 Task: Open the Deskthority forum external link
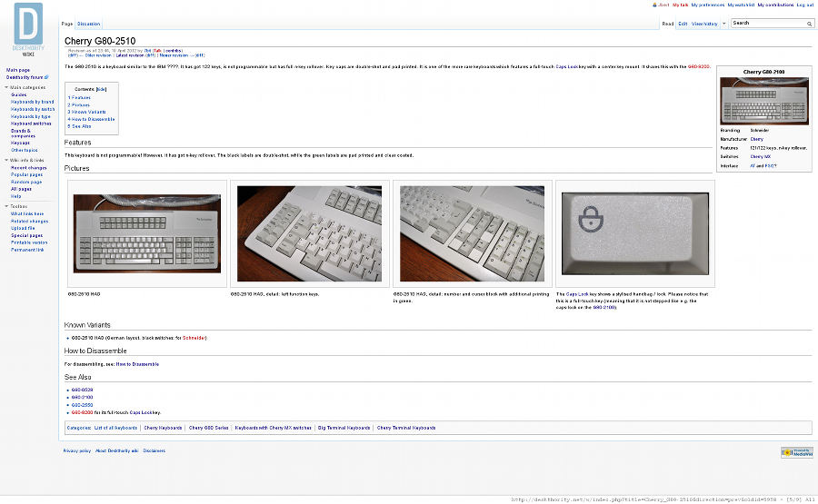click(x=26, y=77)
